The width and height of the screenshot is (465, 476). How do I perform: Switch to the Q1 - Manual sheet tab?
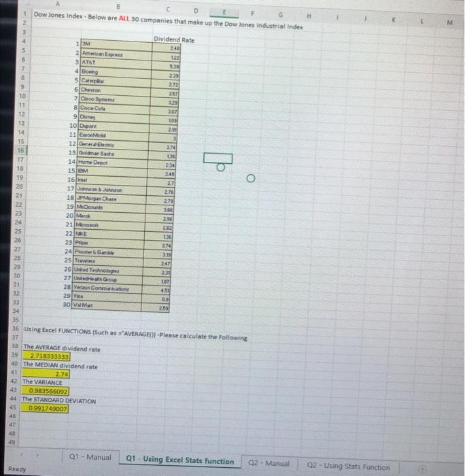90,457
